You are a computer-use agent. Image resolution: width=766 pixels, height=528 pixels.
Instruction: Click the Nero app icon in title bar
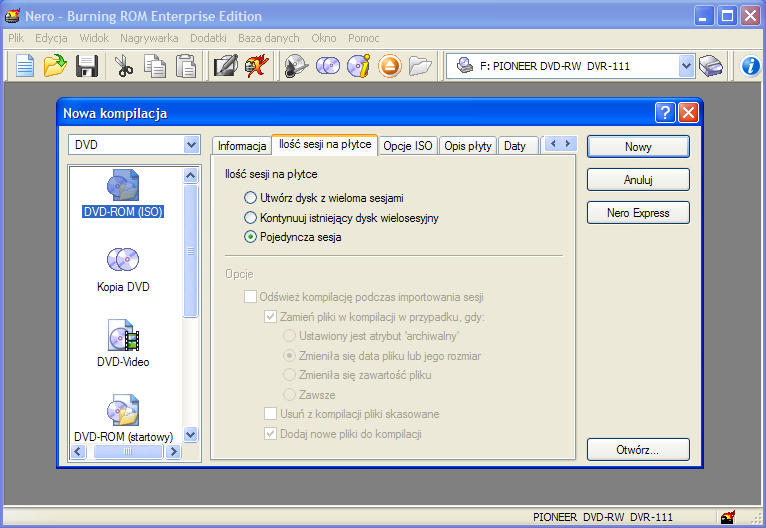click(12, 16)
